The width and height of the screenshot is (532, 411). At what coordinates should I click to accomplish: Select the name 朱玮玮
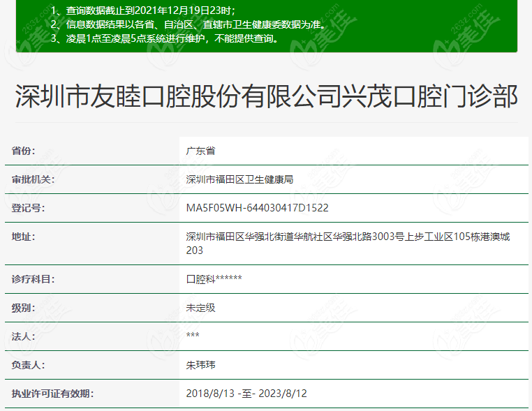(200, 365)
